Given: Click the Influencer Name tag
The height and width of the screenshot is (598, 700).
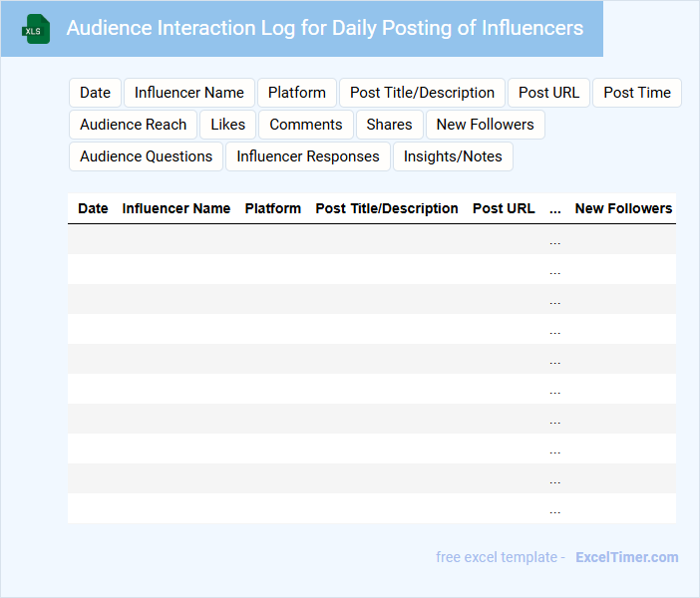Looking at the screenshot, I should 189,93.
